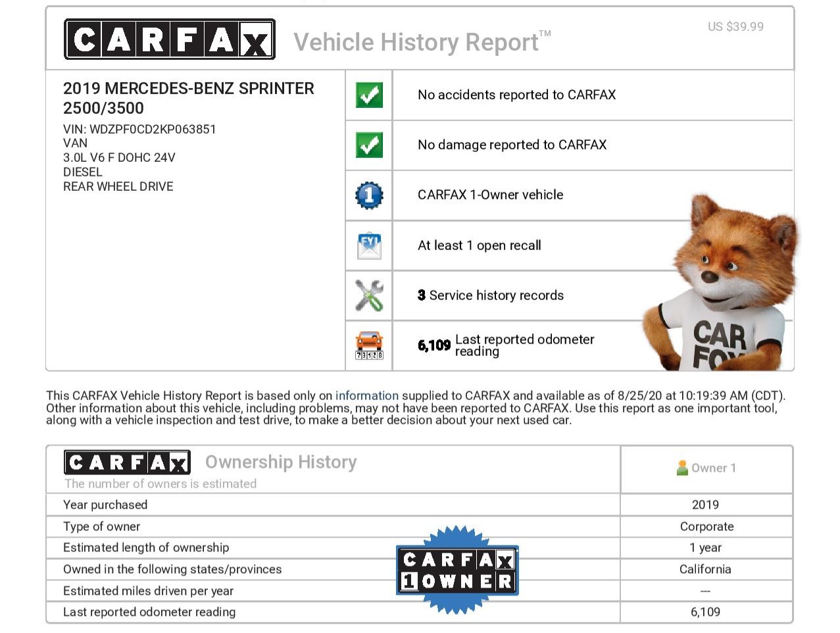Image resolution: width=840 pixels, height=633 pixels.
Task: Open 'No accidents reported to CARFAX' summary
Action: pyautogui.click(x=517, y=95)
